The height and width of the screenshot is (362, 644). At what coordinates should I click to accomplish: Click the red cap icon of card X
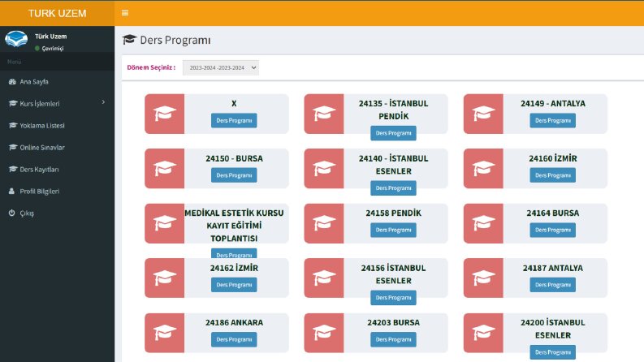coord(164,114)
